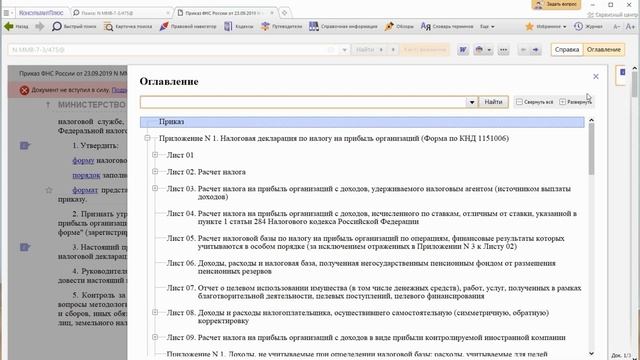Click bookmark icon beside '3. Настоящий'
640x360 pixels.
(24, 247)
